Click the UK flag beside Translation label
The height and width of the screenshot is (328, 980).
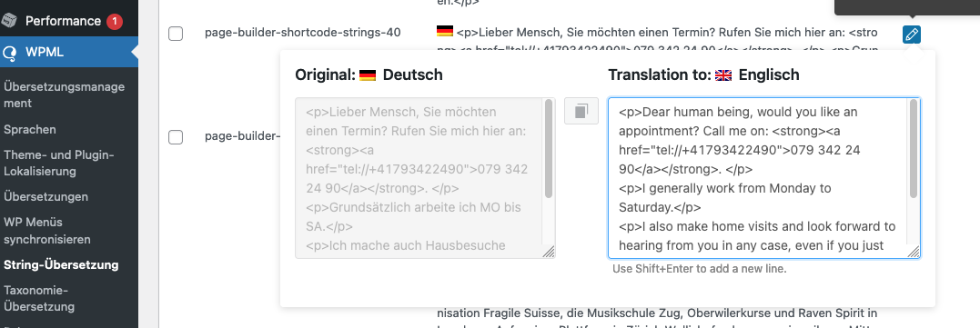coord(723,75)
